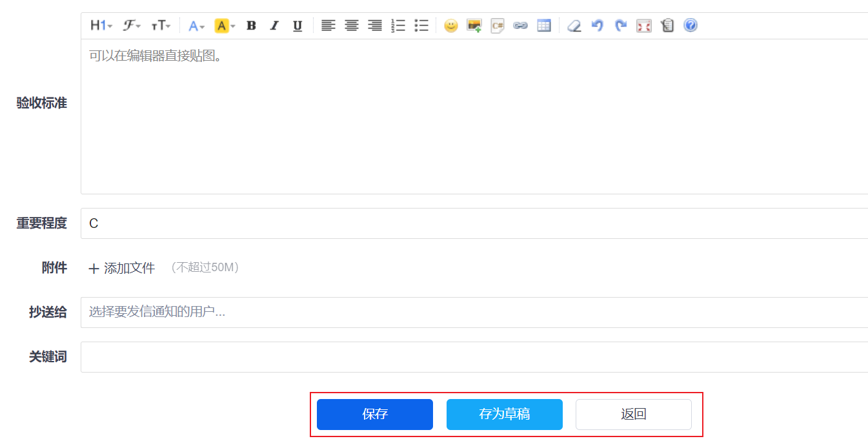Image resolution: width=868 pixels, height=441 pixels.
Task: Expand the font size dropdown
Action: click(161, 26)
